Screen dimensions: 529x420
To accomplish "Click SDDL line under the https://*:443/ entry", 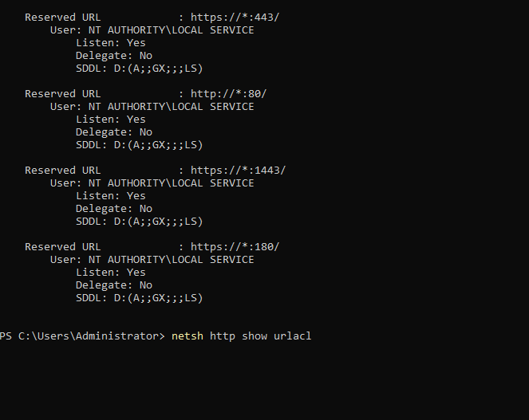I will pyautogui.click(x=140, y=69).
